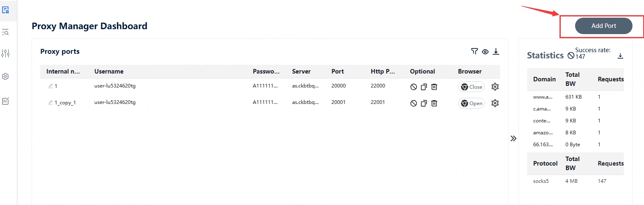Click the filter funnel icon in Proxy ports

pos(475,51)
